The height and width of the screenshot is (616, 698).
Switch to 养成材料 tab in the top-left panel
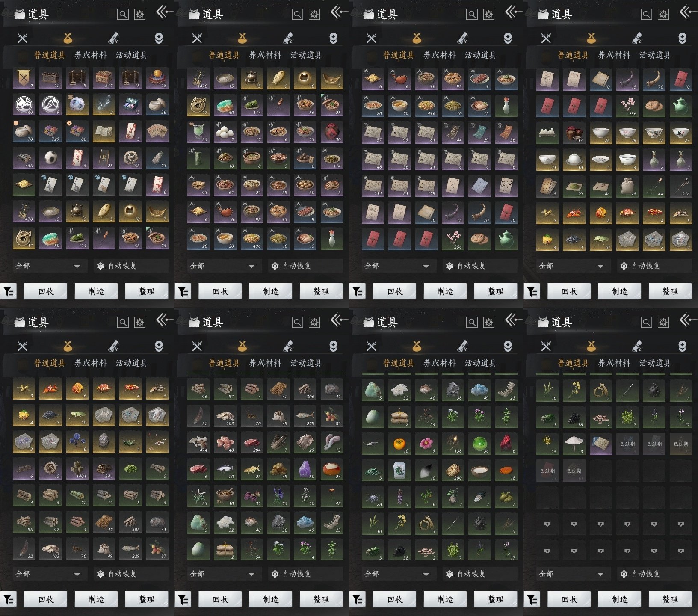coord(91,55)
